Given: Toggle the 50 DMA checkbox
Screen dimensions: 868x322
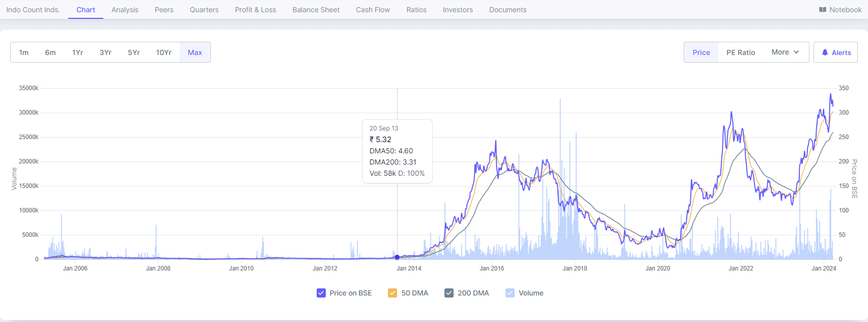Looking at the screenshot, I should point(393,293).
